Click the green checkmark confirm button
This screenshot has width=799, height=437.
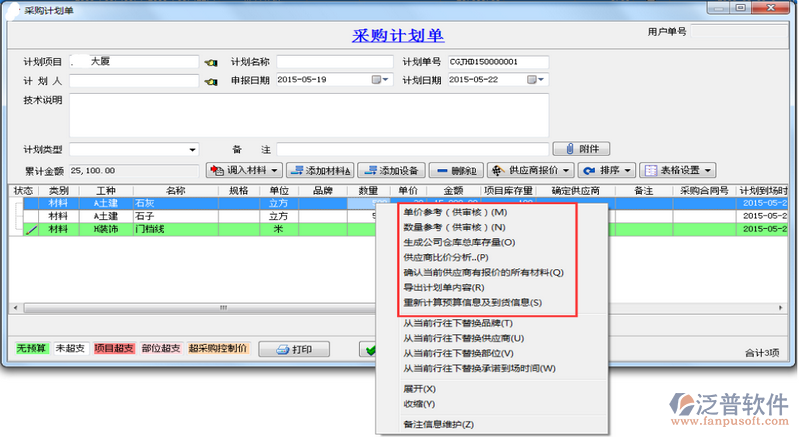click(x=368, y=349)
